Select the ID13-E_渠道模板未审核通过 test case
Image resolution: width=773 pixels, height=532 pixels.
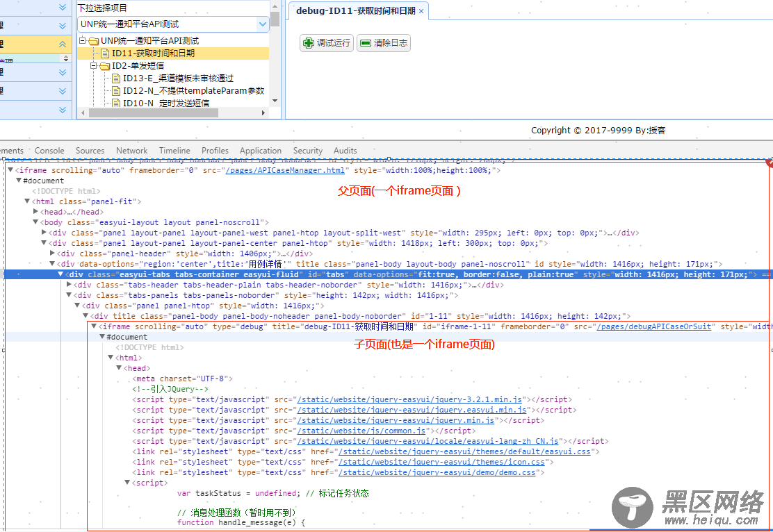179,78
